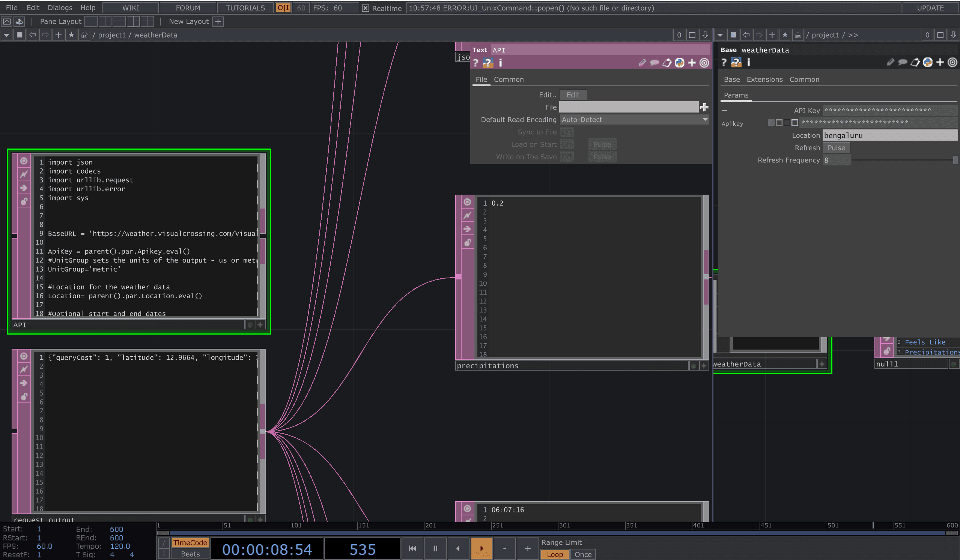Click top circle flag on precipitations node
Screen dimensions: 960x560
(x=468, y=202)
